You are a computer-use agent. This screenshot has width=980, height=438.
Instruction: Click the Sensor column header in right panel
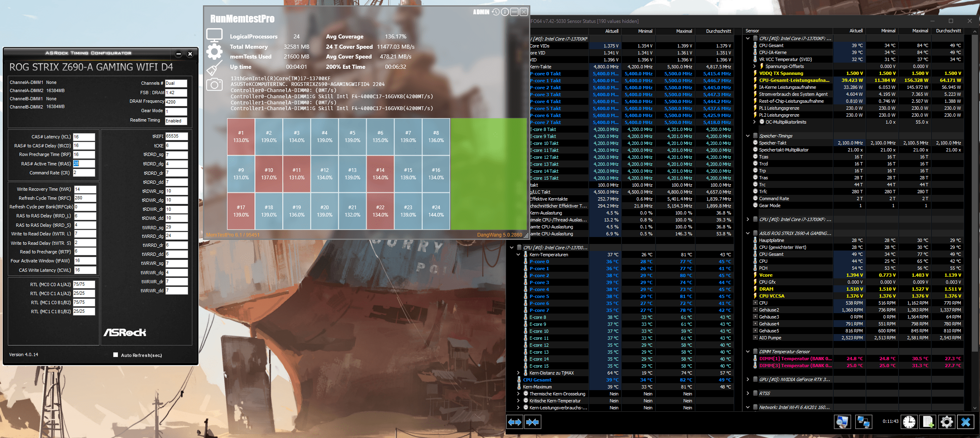click(x=788, y=31)
